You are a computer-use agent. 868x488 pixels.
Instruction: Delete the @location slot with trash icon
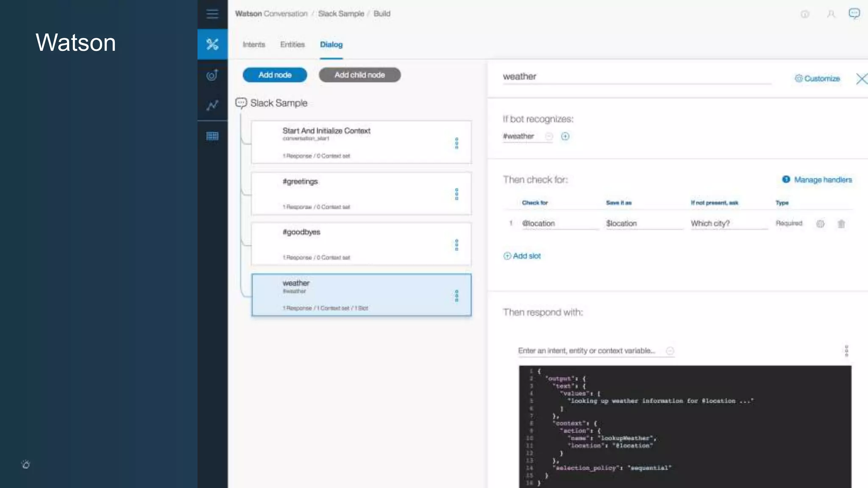click(x=841, y=224)
